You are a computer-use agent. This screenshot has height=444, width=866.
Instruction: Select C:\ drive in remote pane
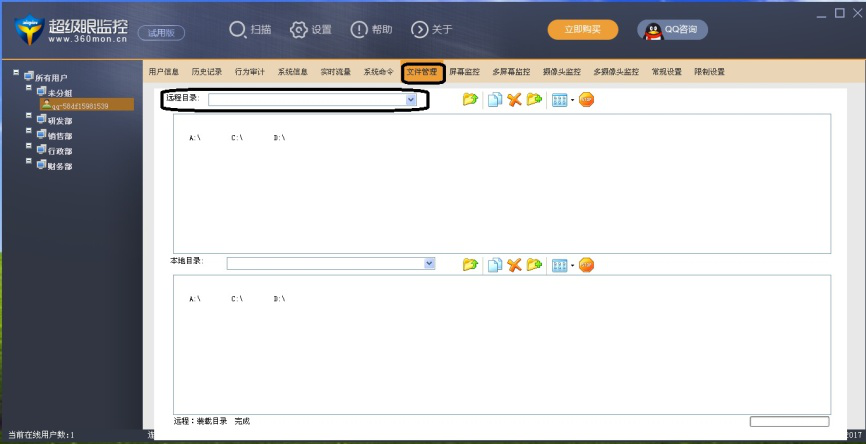tap(237, 138)
